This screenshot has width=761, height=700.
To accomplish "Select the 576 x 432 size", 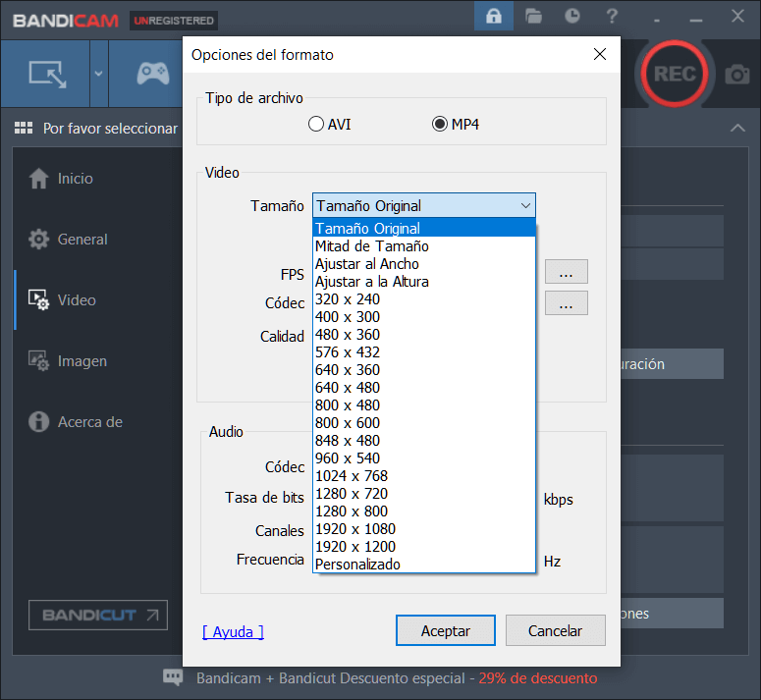I will [424, 352].
